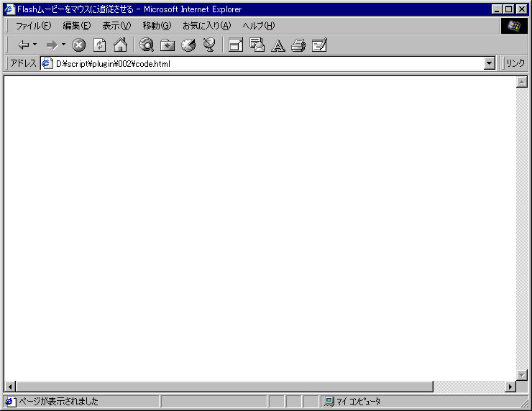Click the horizontal scrollbar left arrow
The height and width of the screenshot is (411, 532).
[10, 387]
